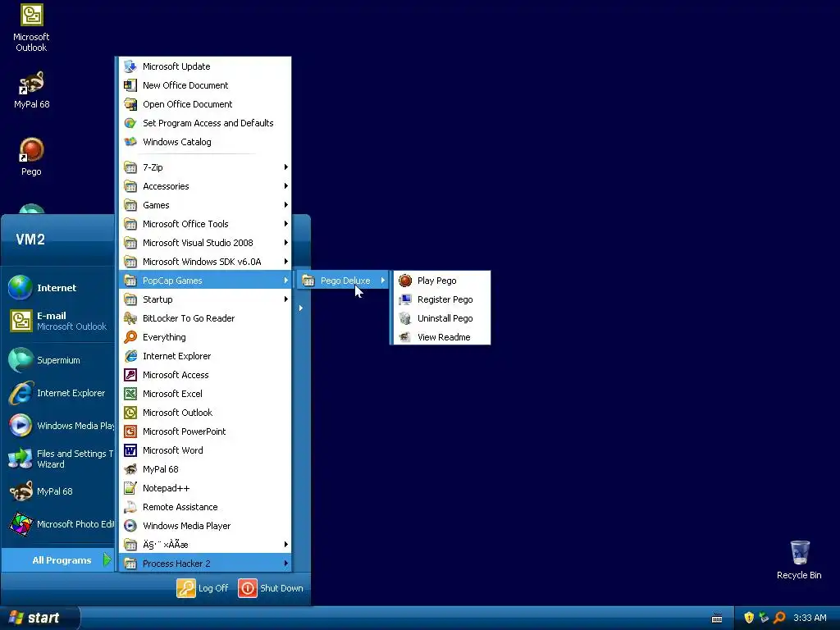Click the Microsoft Update icon in programs list
This screenshot has height=630, width=840.
pos(130,66)
